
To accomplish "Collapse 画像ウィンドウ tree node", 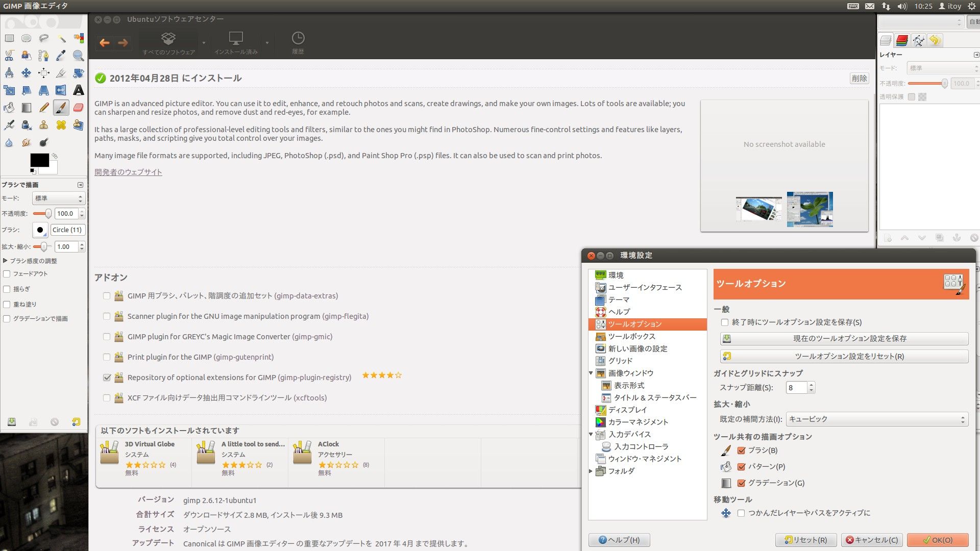I will [591, 373].
